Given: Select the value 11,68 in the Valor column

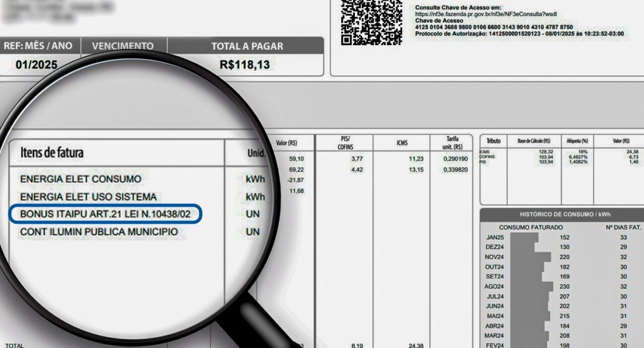Looking at the screenshot, I should (296, 191).
